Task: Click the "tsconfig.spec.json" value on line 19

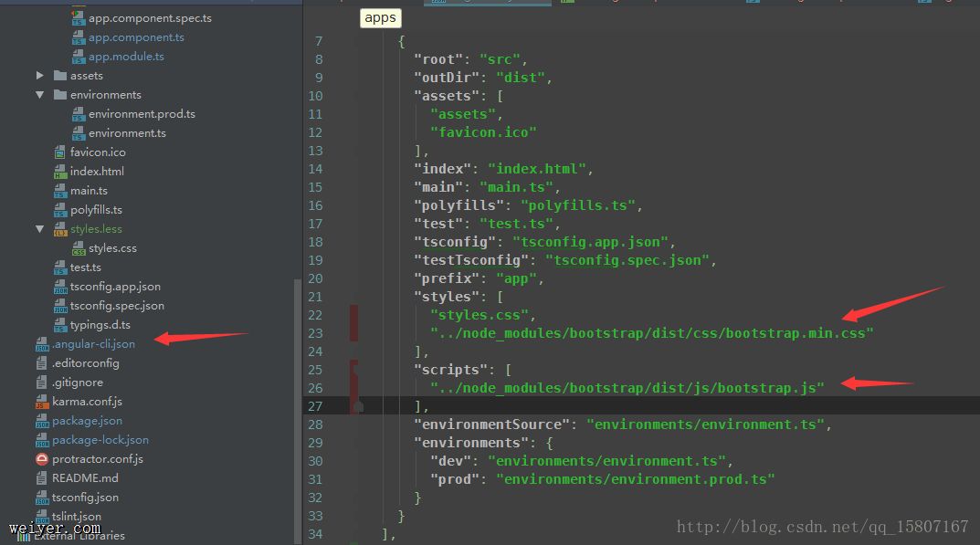Action: 627,260
